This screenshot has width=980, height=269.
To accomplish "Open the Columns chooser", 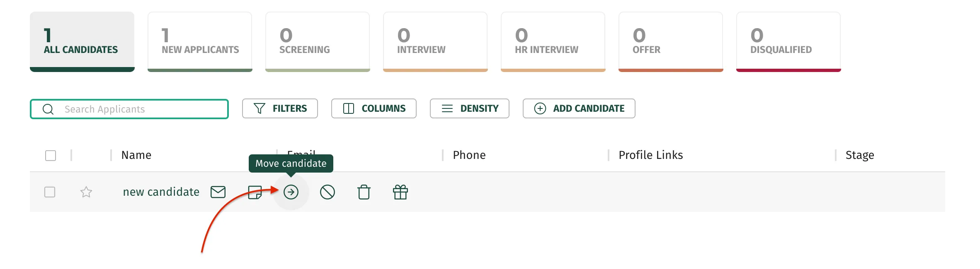I will coord(374,108).
